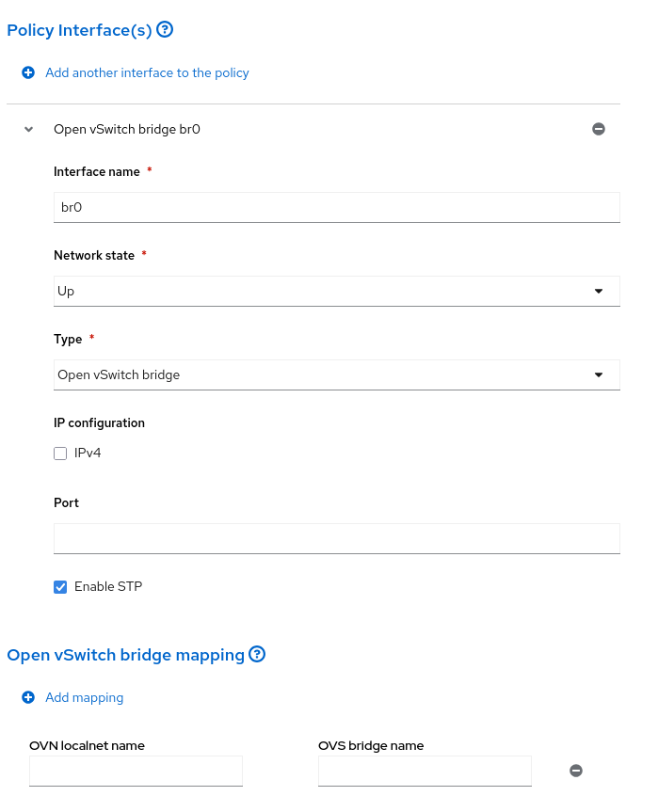The image size is (658, 812).
Task: Remove the br0 interface with the minus icon
Action: 598,130
